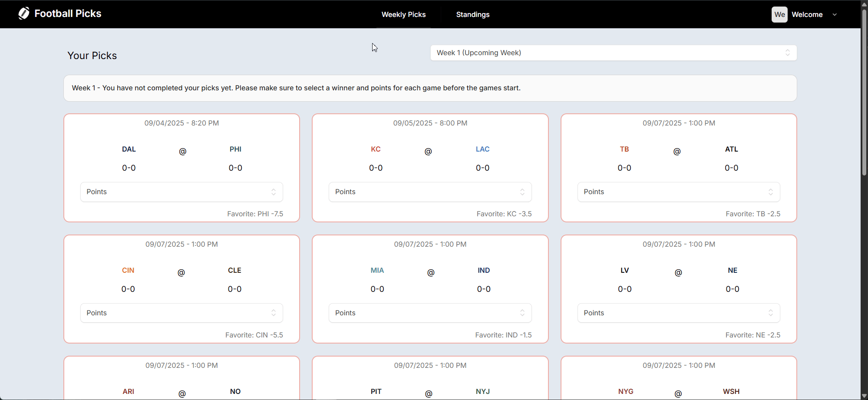Choose CLE over CIN
The height and width of the screenshot is (400, 868).
click(x=234, y=271)
